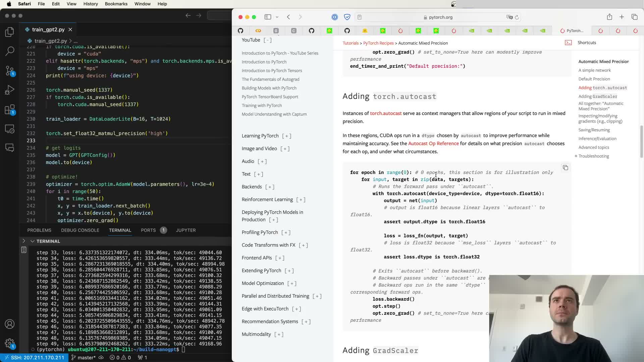Open Remote Explorer icon
Screen dimensions: 644x362
pos(10,129)
